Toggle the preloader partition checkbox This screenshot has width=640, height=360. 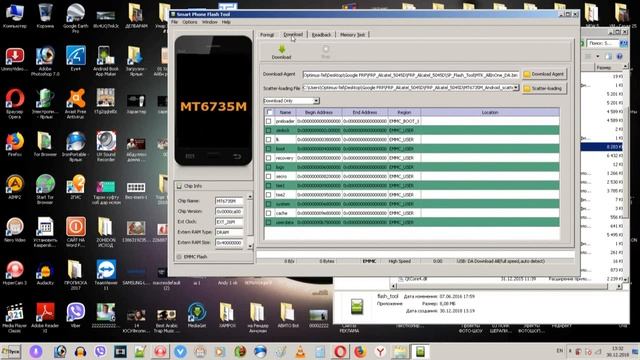pyautogui.click(x=268, y=121)
